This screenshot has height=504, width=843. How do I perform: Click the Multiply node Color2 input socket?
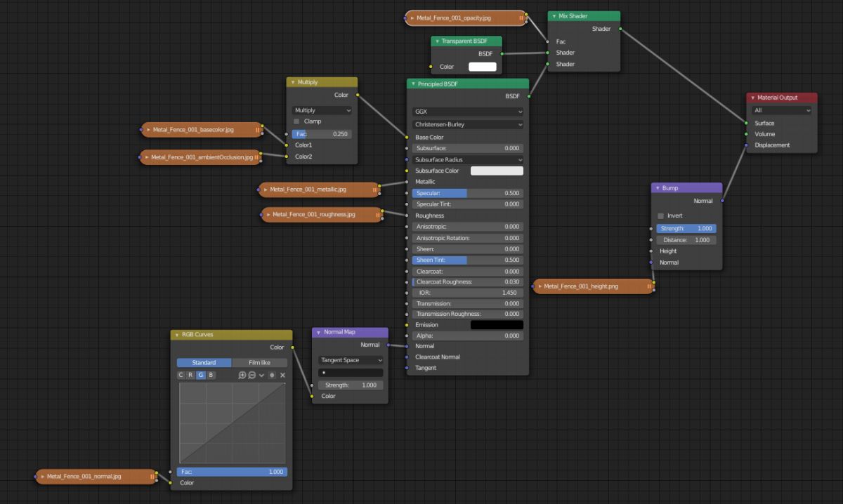(x=287, y=157)
